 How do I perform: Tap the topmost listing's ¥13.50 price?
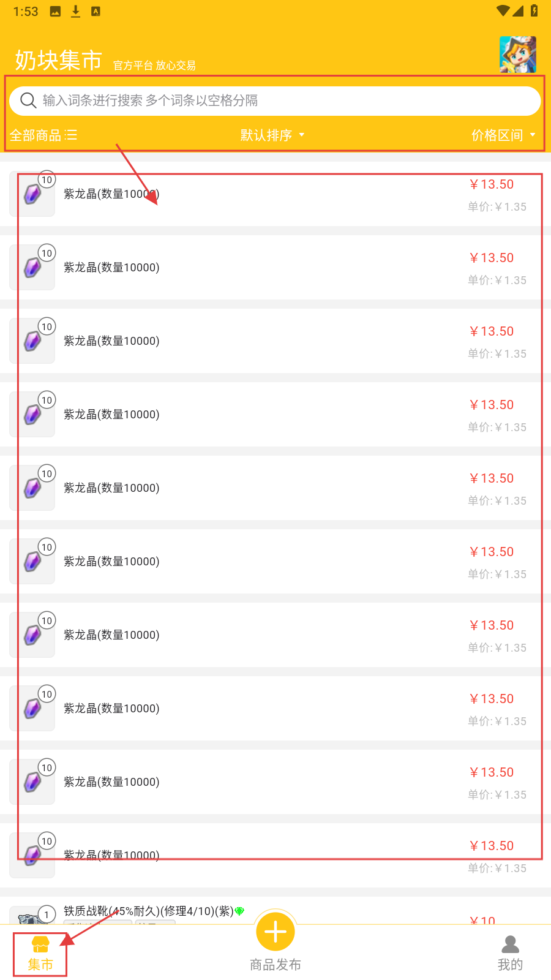coord(492,184)
